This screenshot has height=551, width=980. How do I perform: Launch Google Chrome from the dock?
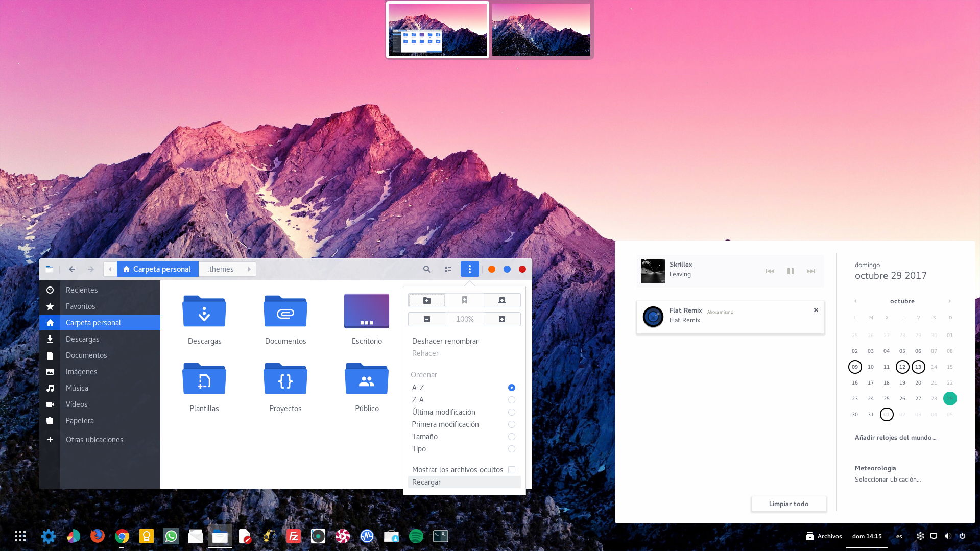click(x=122, y=536)
